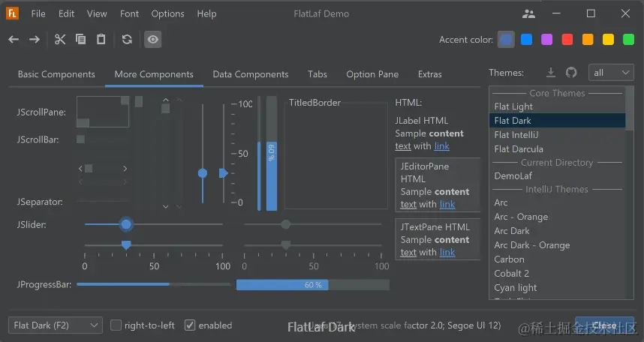
Task: Switch to Data Components tab
Action: click(x=251, y=74)
